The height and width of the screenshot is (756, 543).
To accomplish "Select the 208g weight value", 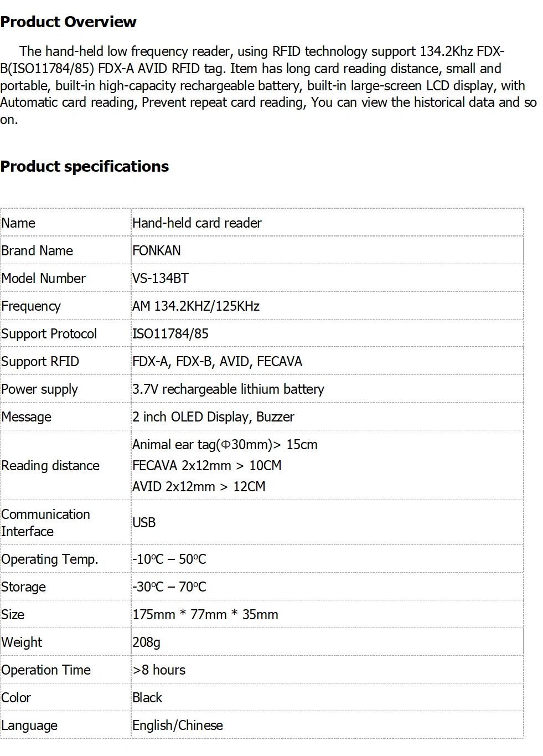I will (x=146, y=642).
